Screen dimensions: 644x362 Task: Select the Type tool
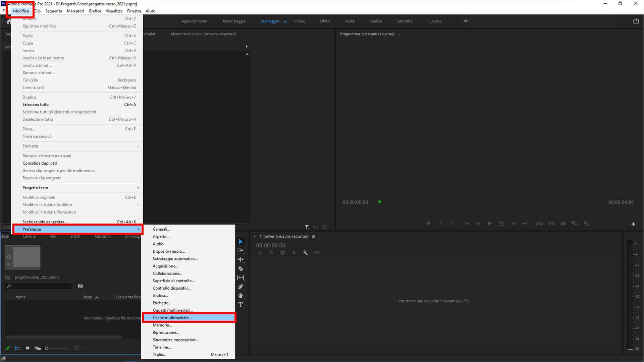[x=241, y=305]
